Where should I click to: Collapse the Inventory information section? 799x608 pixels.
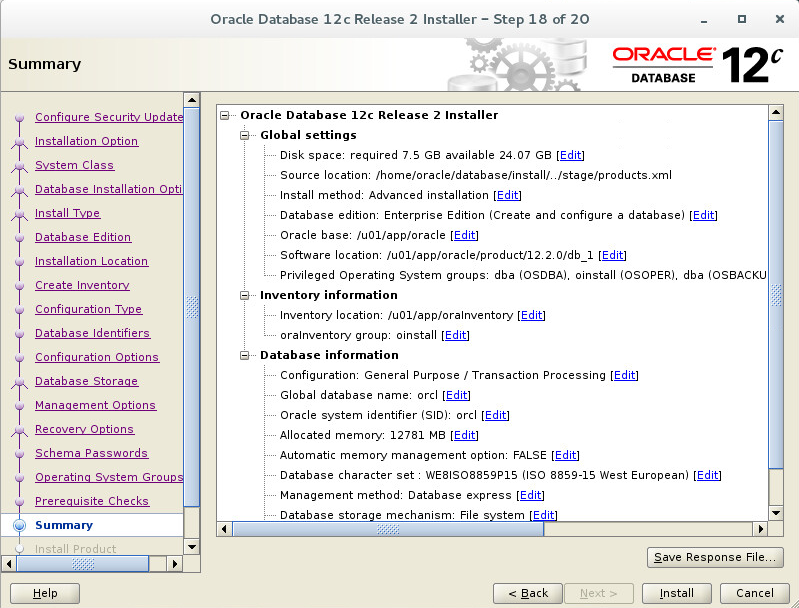click(x=245, y=296)
